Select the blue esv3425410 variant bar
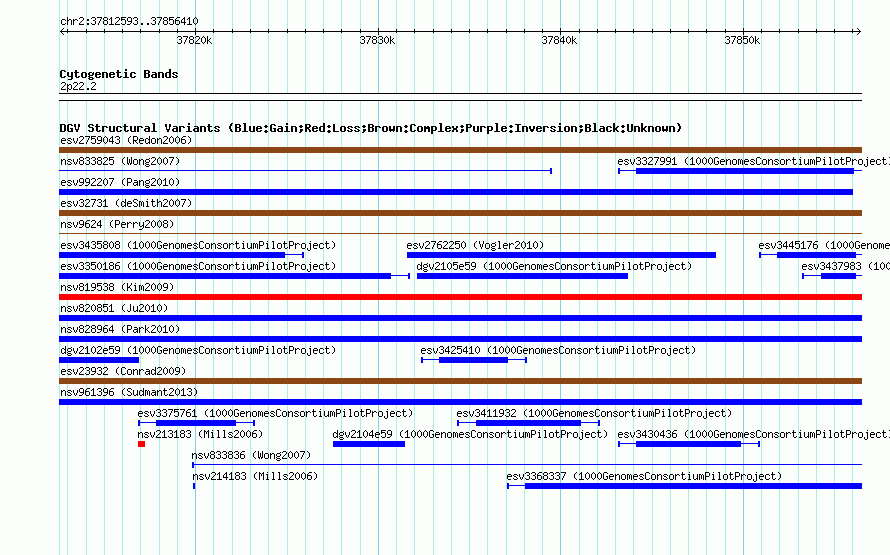 pos(473,360)
